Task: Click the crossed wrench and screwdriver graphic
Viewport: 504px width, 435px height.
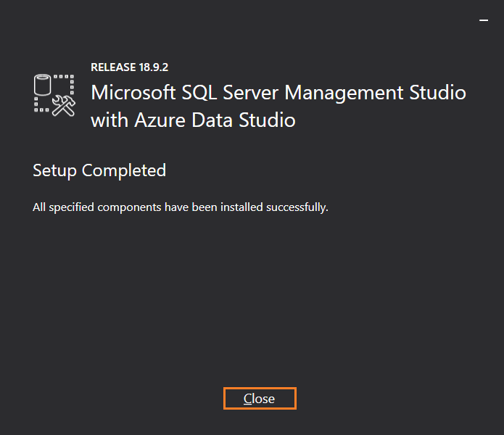Action: click(x=65, y=106)
